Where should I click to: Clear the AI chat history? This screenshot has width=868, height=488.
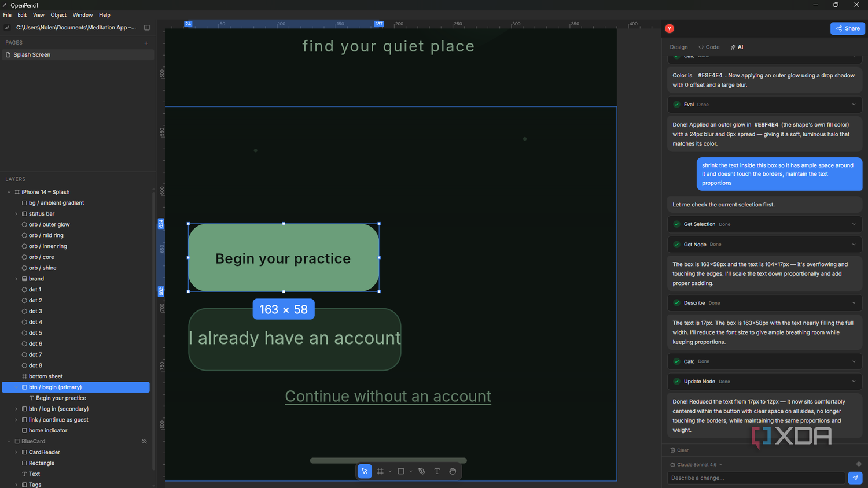coord(679,450)
